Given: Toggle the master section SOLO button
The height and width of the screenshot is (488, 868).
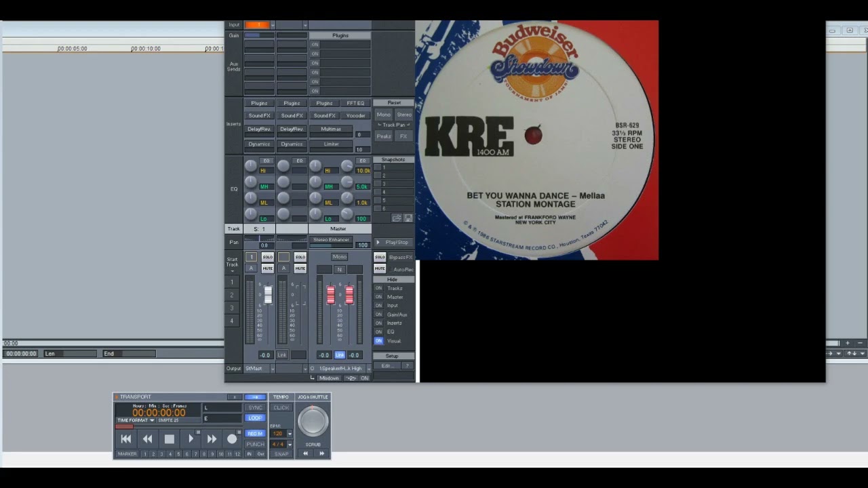Looking at the screenshot, I should [380, 257].
